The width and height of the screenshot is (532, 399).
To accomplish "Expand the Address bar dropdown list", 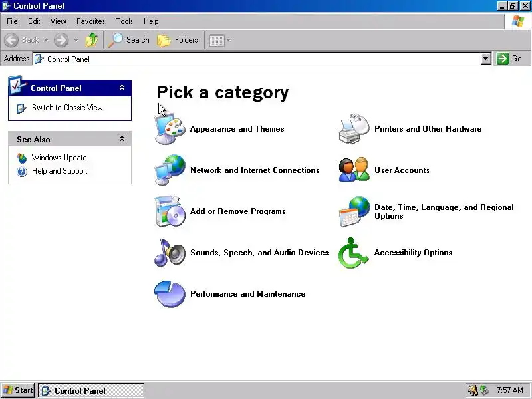I will tap(486, 59).
